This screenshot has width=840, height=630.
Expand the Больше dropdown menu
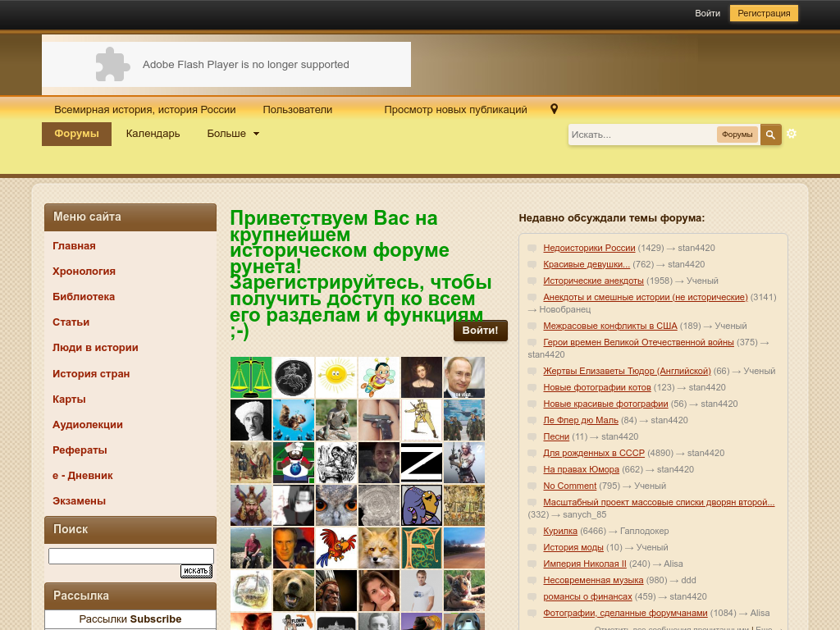pyautogui.click(x=233, y=134)
